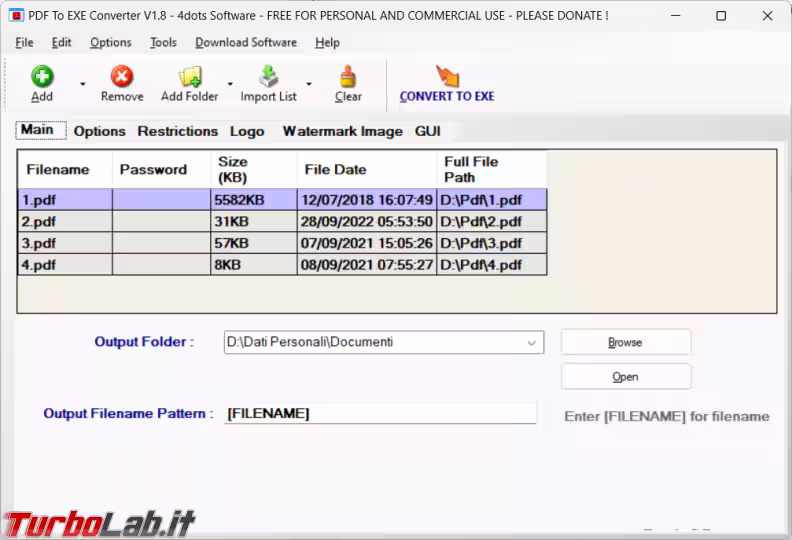Click the date 12/07/2018 16:07:49
This screenshot has height=540, width=792.
tap(367, 200)
